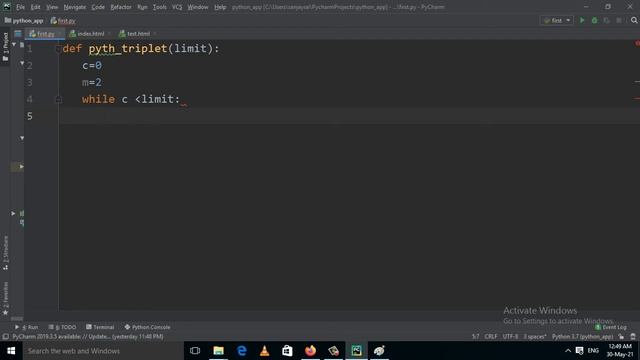Open the Tools menu
This screenshot has width=640, height=360.
point(160,7)
